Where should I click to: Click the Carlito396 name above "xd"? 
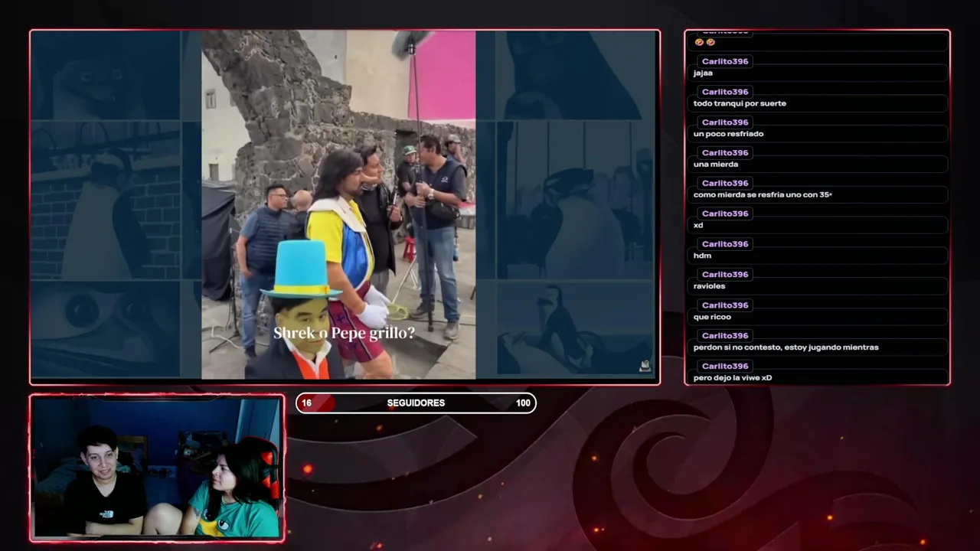pyautogui.click(x=724, y=214)
